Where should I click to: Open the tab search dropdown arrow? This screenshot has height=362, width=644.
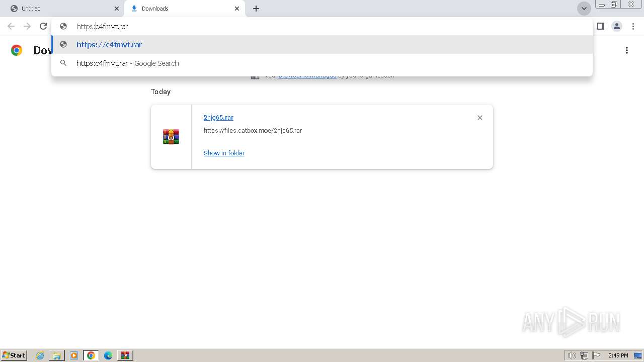(584, 9)
